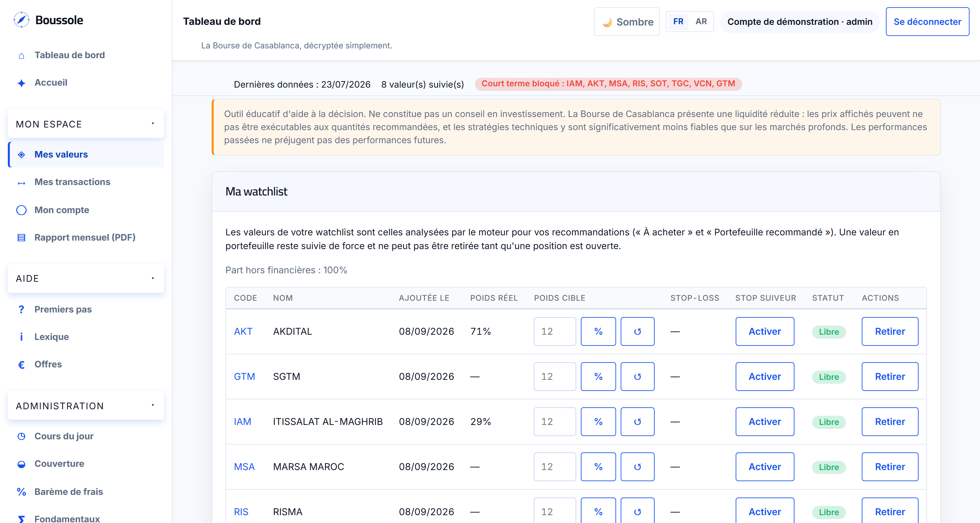Click Se déconnecter button
The height and width of the screenshot is (523, 980).
pyautogui.click(x=927, y=22)
